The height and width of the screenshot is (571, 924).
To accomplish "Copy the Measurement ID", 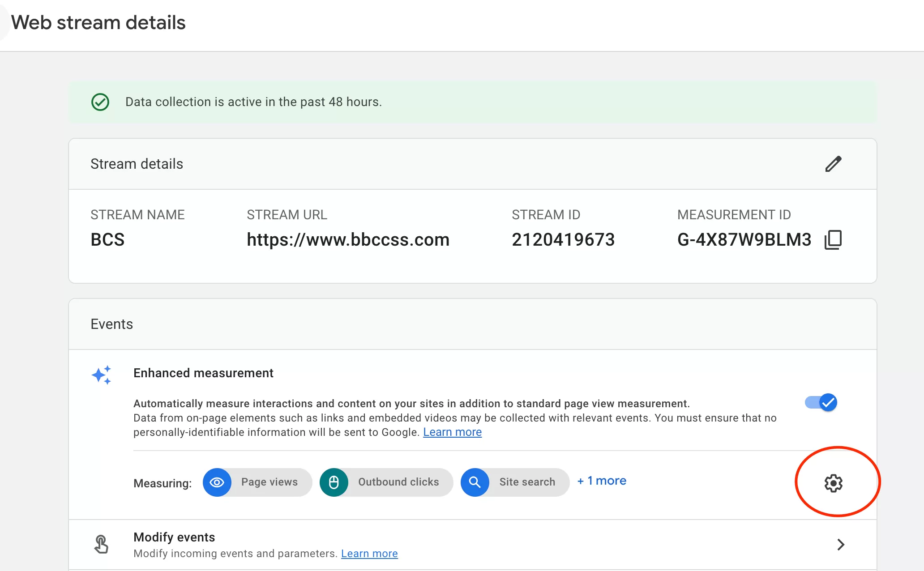I will [x=833, y=240].
